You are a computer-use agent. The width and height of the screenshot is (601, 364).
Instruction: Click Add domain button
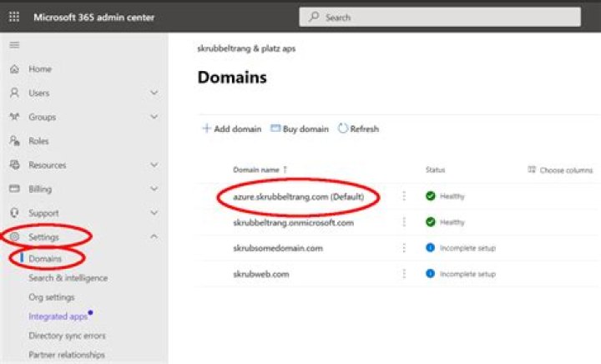click(x=231, y=129)
